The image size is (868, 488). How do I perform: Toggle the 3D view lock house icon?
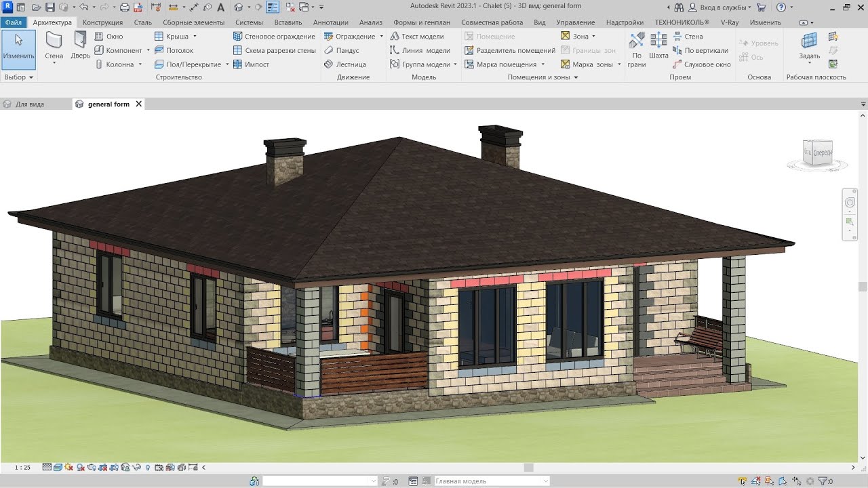pyautogui.click(x=125, y=468)
